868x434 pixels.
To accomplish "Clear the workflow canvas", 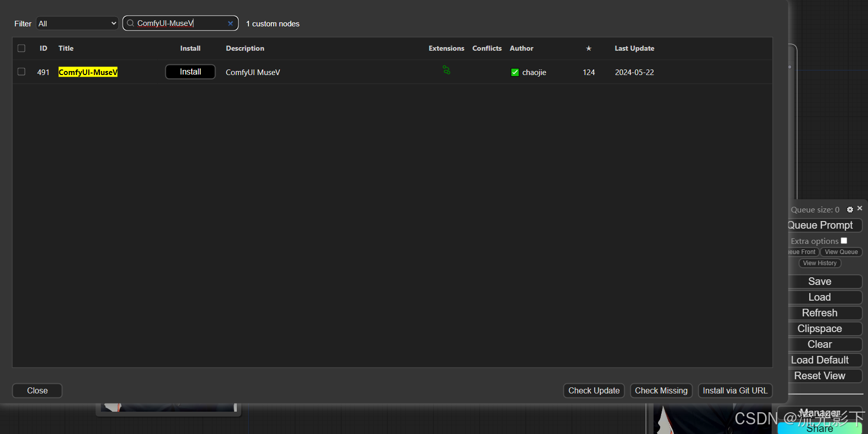I will point(825,344).
